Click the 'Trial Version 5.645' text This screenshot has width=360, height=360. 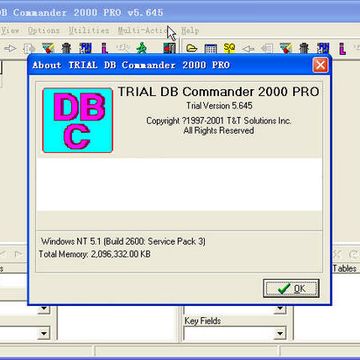219,106
